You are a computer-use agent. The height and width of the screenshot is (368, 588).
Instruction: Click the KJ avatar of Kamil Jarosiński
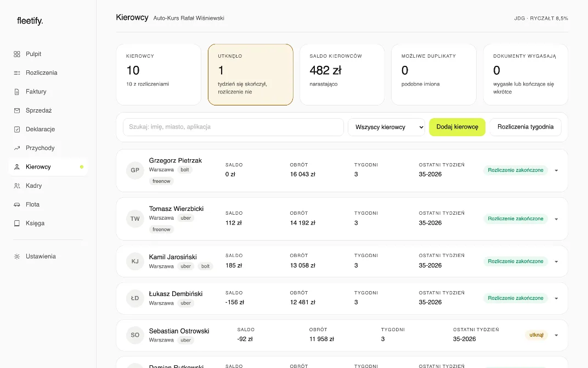coord(135,261)
